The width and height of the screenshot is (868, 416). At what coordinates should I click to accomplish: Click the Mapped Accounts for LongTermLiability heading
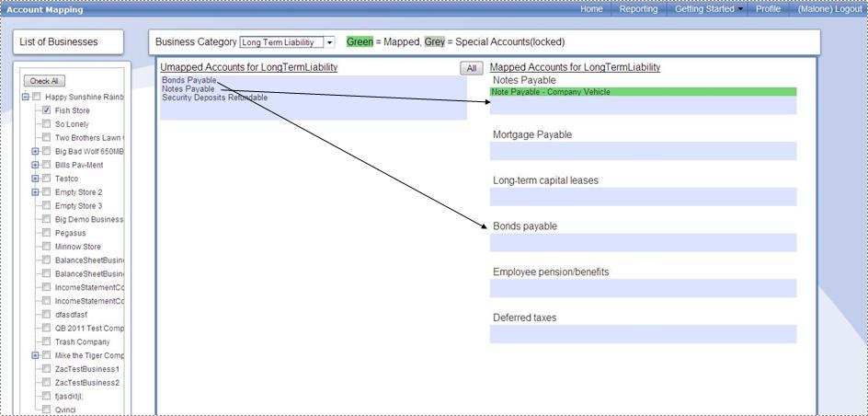pyautogui.click(x=576, y=67)
